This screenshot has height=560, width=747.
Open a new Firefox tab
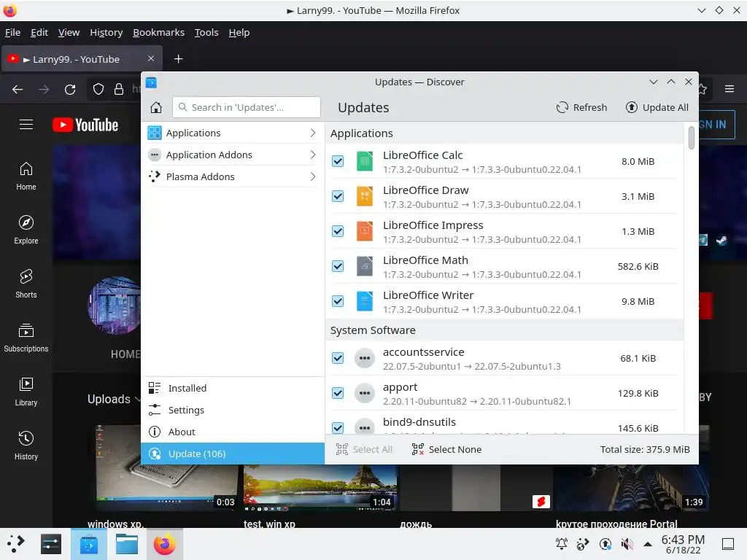[178, 59]
